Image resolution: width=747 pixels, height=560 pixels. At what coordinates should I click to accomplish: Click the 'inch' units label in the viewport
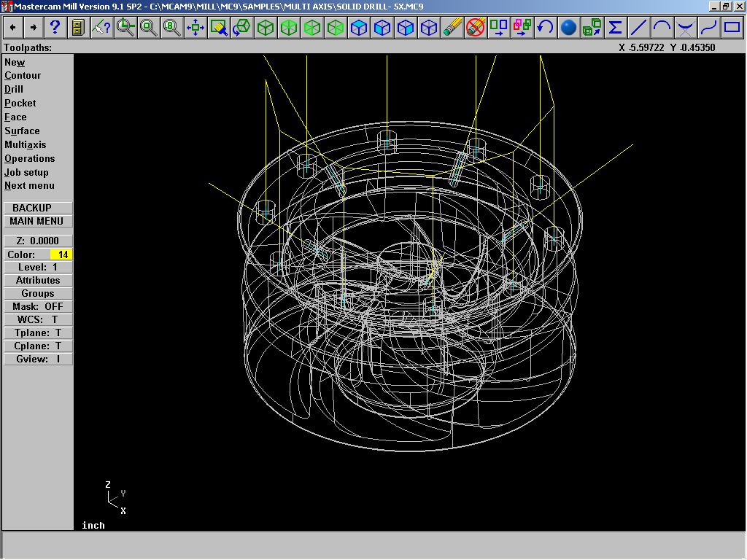[93, 525]
